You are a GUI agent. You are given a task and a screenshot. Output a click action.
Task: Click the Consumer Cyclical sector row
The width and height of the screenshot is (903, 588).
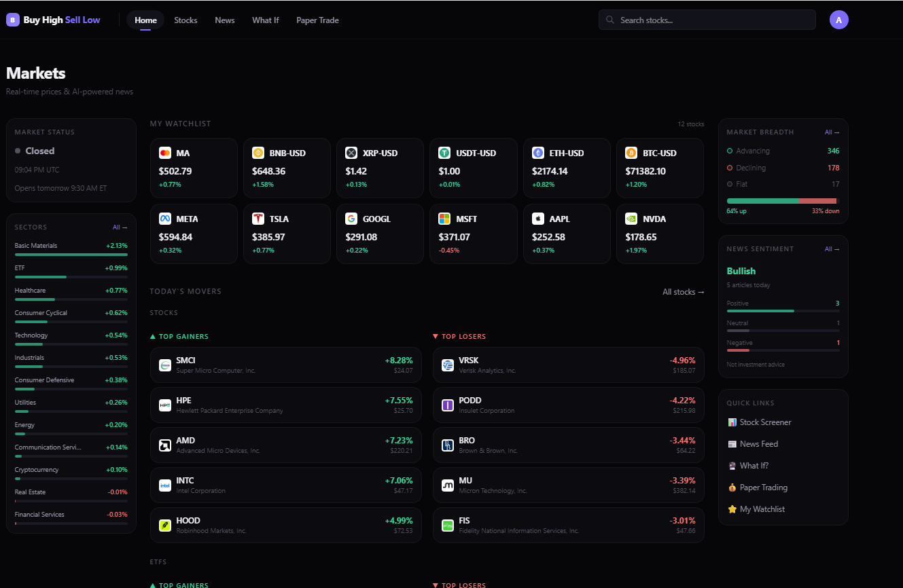(71, 316)
